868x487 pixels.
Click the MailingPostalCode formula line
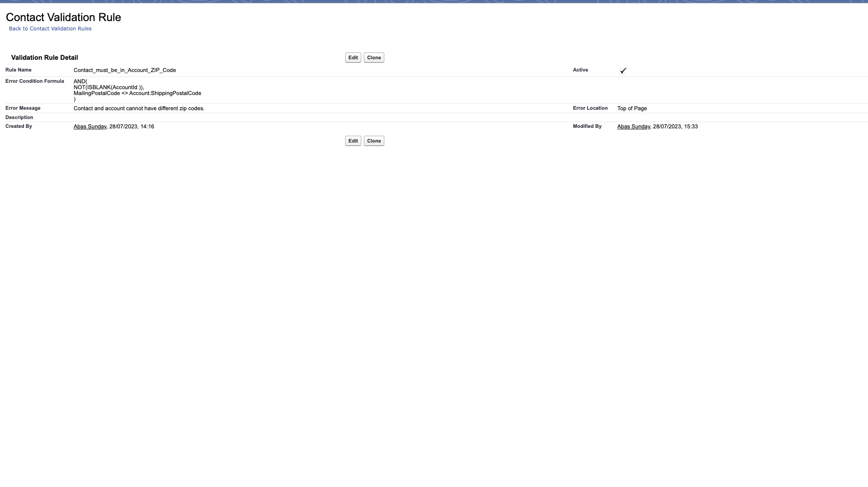(x=138, y=93)
